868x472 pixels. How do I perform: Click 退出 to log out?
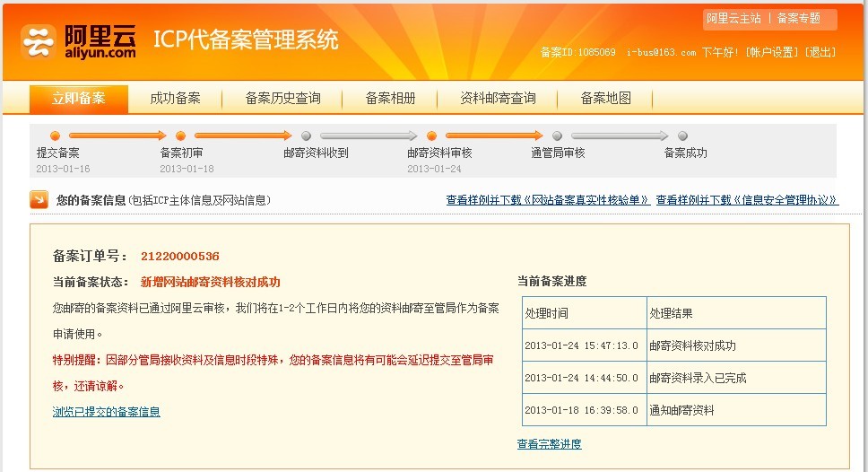(820, 52)
